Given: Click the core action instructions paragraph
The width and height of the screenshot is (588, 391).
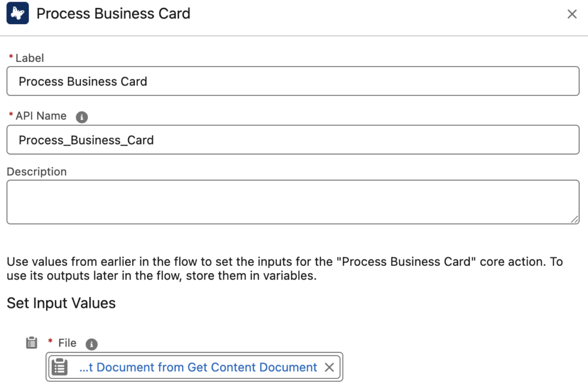Looking at the screenshot, I should click(x=285, y=269).
